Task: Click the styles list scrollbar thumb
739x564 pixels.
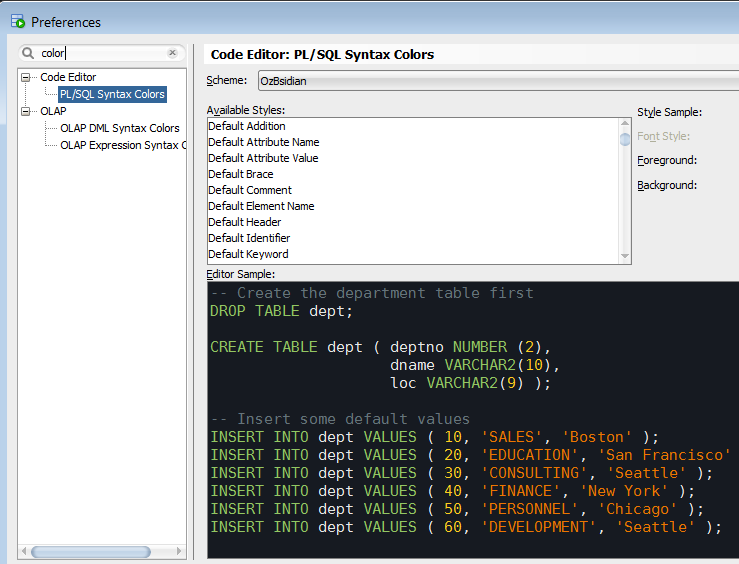Action: (625, 139)
